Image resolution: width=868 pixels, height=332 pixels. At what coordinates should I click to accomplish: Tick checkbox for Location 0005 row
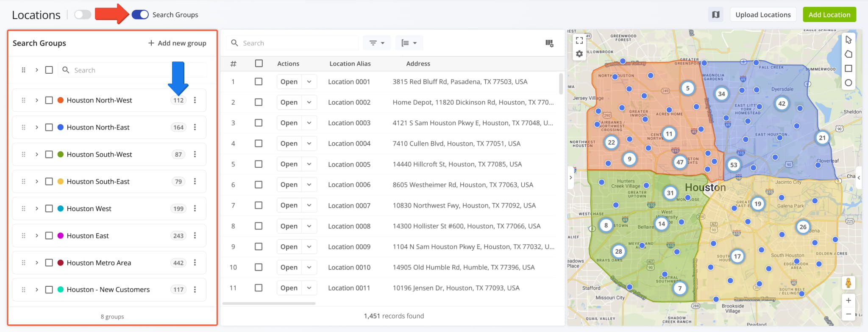259,164
